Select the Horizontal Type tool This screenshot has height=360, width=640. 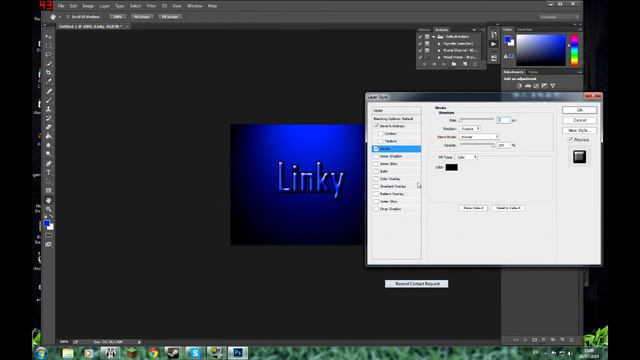point(49,173)
